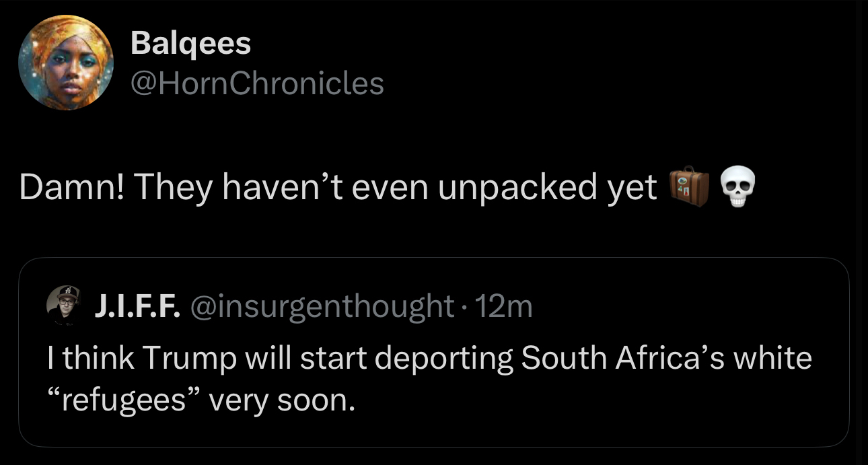Screen dimensions: 868x465
Task: Click the J.I.F.F. author name
Action: point(137,307)
